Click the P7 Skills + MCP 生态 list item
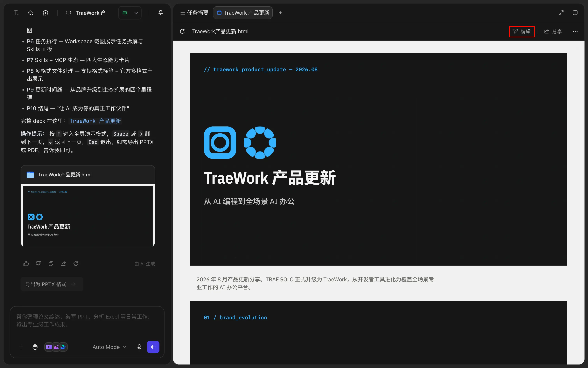Viewport: 588px width, 368px height. coord(78,60)
